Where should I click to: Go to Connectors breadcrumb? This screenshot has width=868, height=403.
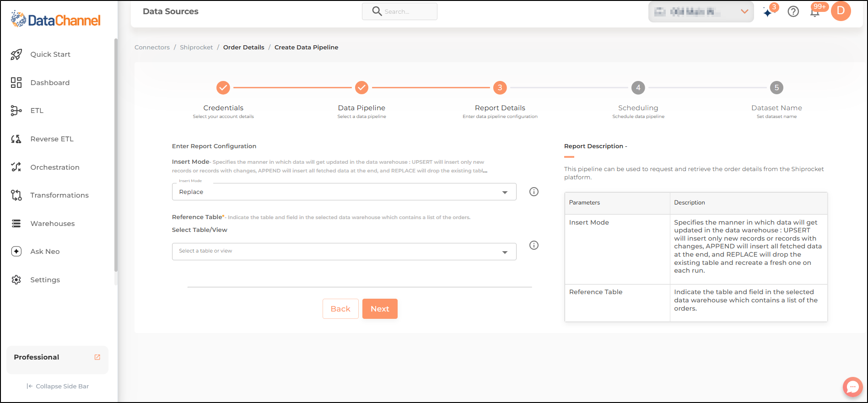pos(152,47)
